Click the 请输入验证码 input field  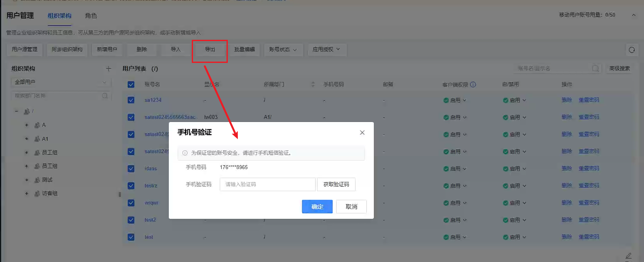click(x=267, y=184)
